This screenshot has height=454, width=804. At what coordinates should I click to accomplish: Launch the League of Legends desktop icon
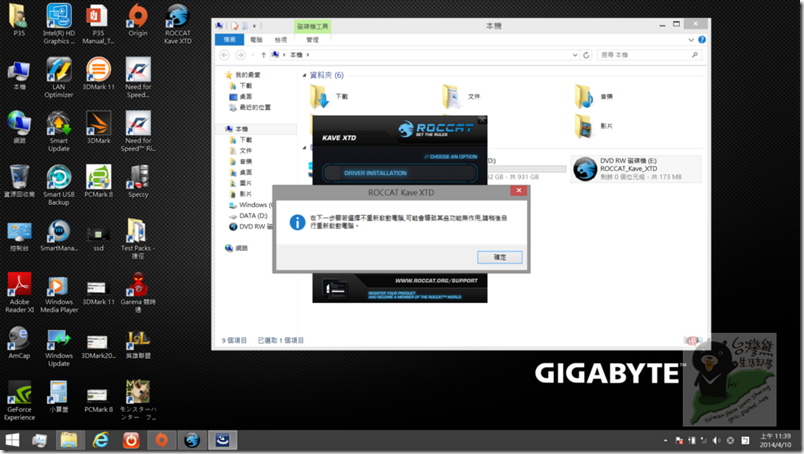(x=138, y=344)
